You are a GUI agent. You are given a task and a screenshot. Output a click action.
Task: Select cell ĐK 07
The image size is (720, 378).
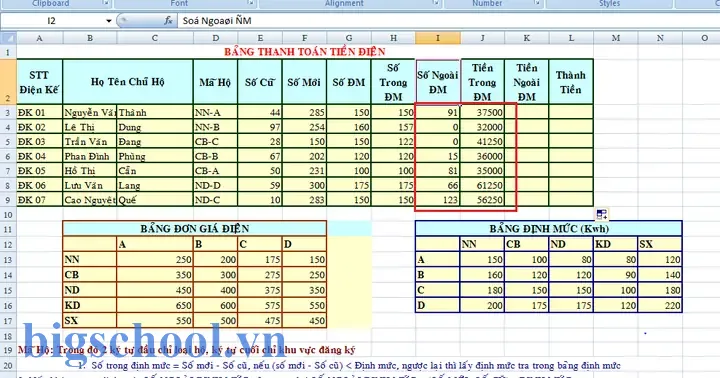coord(39,200)
